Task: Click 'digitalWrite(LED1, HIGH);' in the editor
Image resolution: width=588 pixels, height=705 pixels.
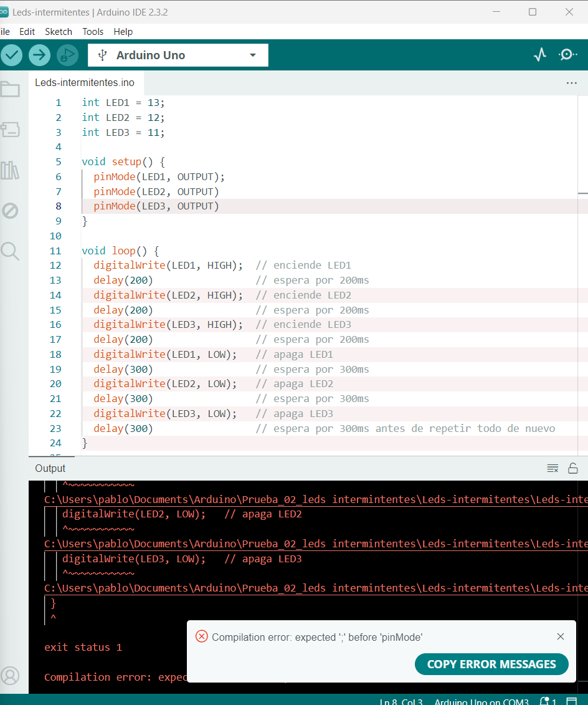Action: click(168, 266)
